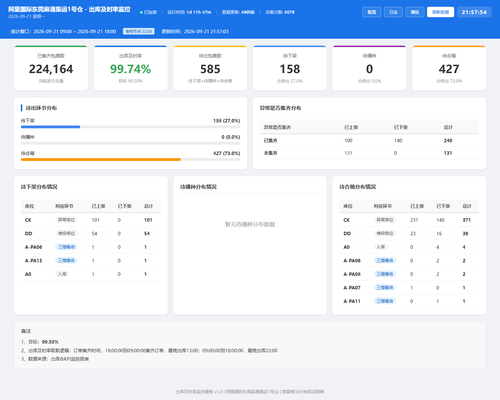Click total 371 in 待合箱 CK row

pyautogui.click(x=466, y=220)
